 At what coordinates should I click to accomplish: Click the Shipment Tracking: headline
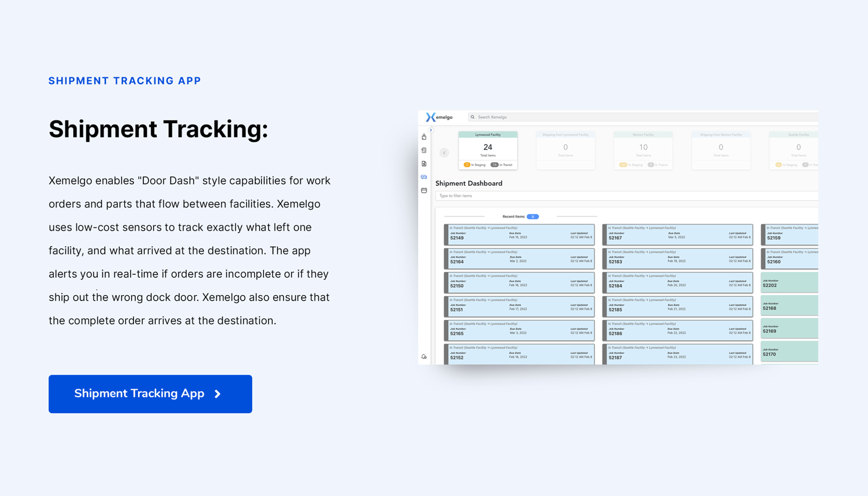pos(158,129)
